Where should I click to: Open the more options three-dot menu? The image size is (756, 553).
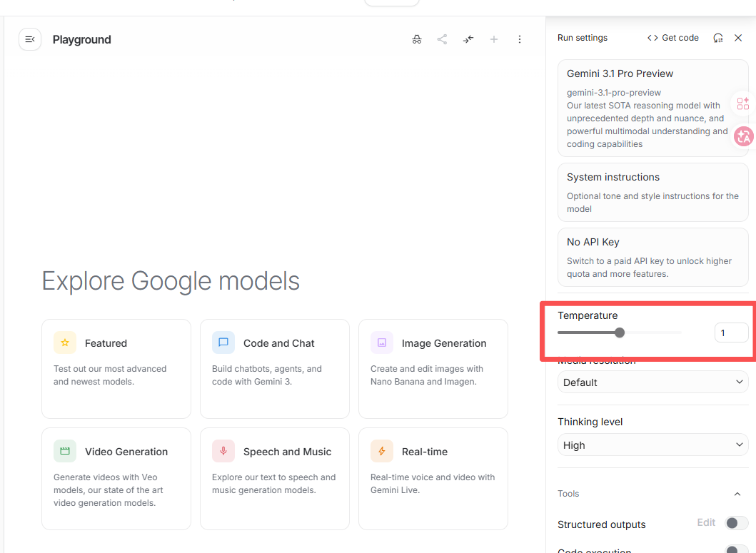[x=520, y=39]
